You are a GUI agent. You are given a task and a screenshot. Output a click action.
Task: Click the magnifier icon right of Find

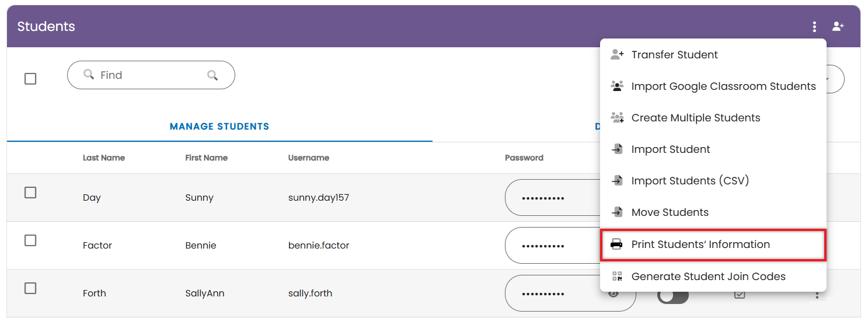(212, 75)
